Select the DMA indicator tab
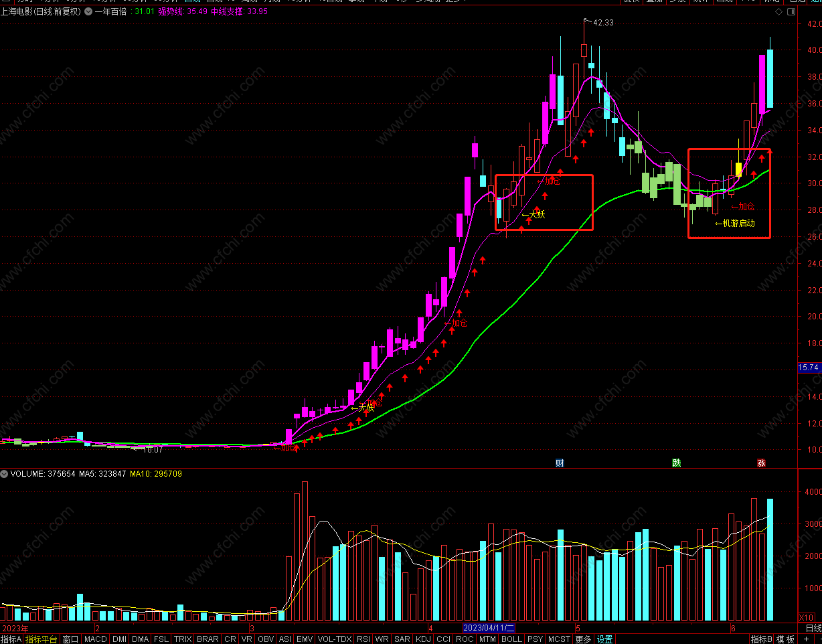Screen dimensions: 822x644 (x=140, y=639)
